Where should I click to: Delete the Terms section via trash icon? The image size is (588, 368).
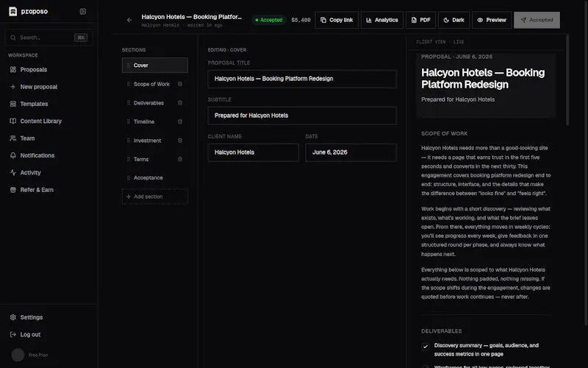click(180, 159)
